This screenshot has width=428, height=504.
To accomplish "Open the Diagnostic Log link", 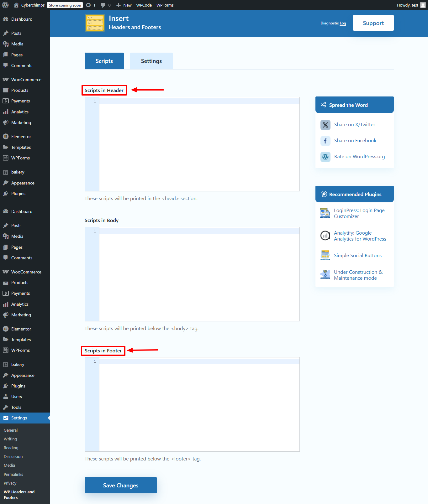I will (333, 23).
